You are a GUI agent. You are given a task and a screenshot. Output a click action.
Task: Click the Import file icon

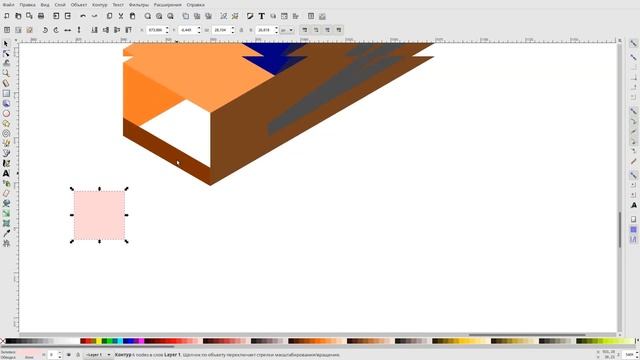click(56, 16)
